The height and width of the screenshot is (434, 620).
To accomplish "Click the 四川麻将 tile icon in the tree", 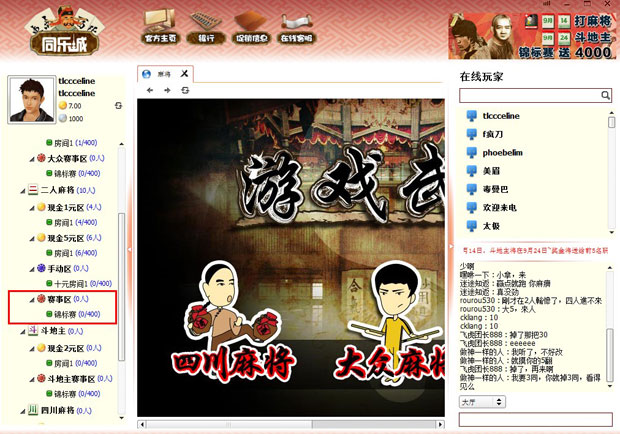I will (x=33, y=410).
